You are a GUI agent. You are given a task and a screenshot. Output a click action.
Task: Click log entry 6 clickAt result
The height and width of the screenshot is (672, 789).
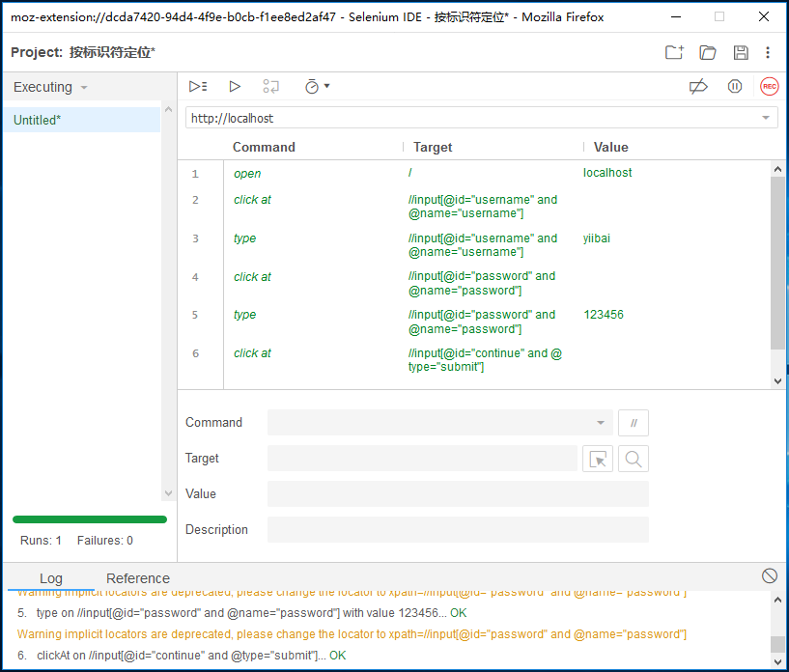coord(182,656)
